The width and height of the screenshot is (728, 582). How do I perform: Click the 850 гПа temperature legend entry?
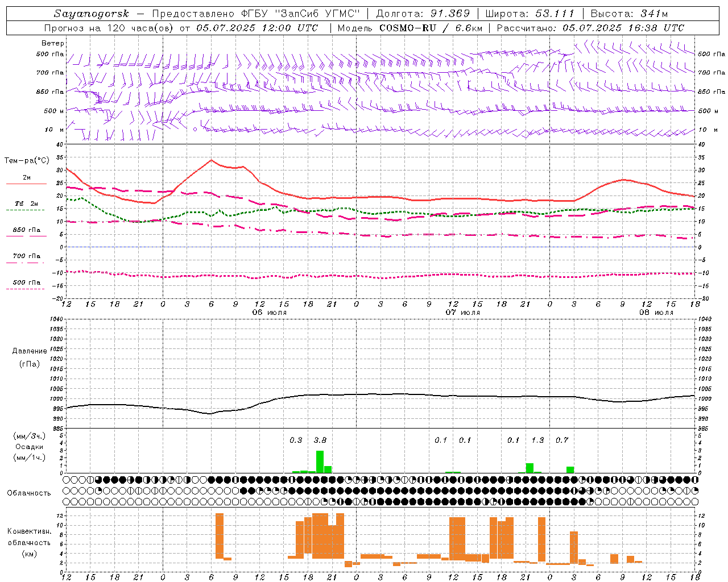click(27, 230)
